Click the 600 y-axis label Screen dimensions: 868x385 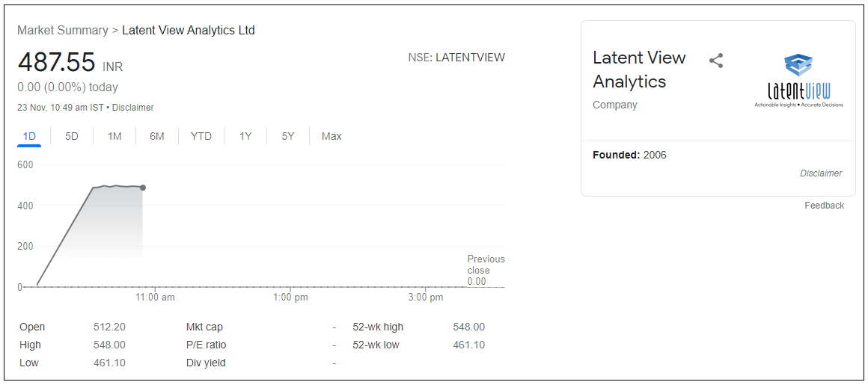(25, 165)
